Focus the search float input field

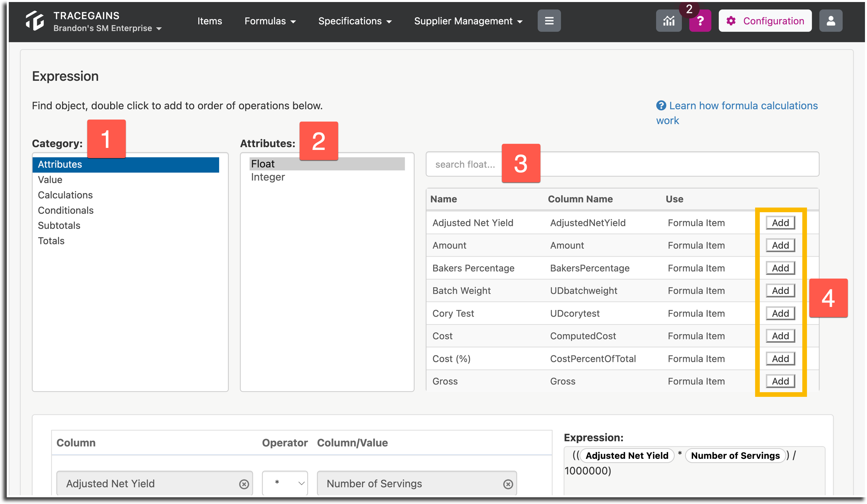point(622,164)
